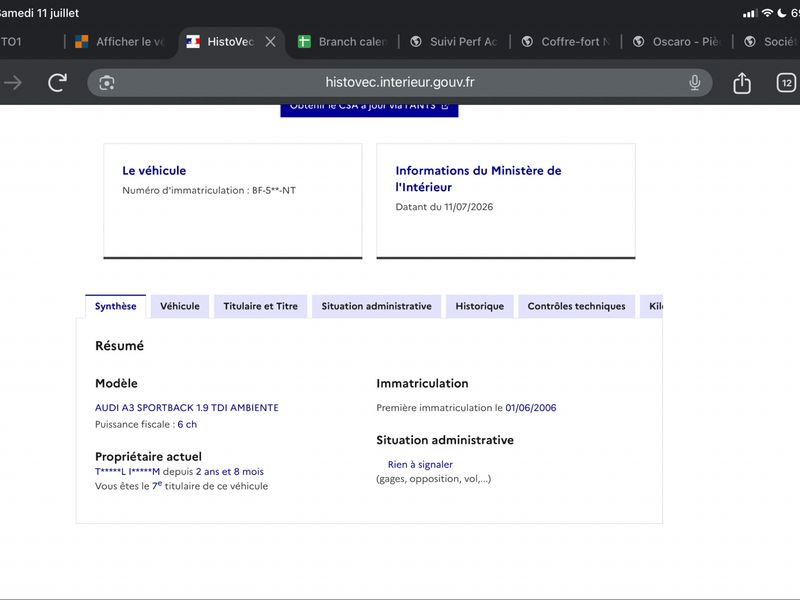This screenshot has height=600, width=800.
Task: Open the Coffre-fort browser tab
Action: point(566,42)
